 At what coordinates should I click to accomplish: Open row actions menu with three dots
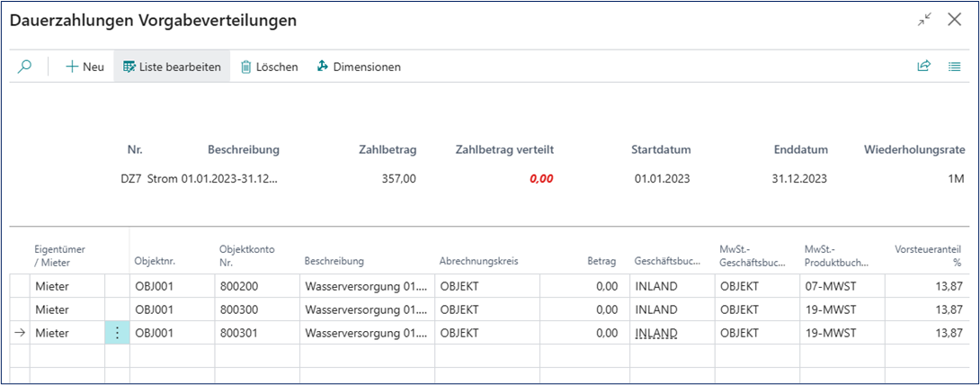[x=117, y=333]
